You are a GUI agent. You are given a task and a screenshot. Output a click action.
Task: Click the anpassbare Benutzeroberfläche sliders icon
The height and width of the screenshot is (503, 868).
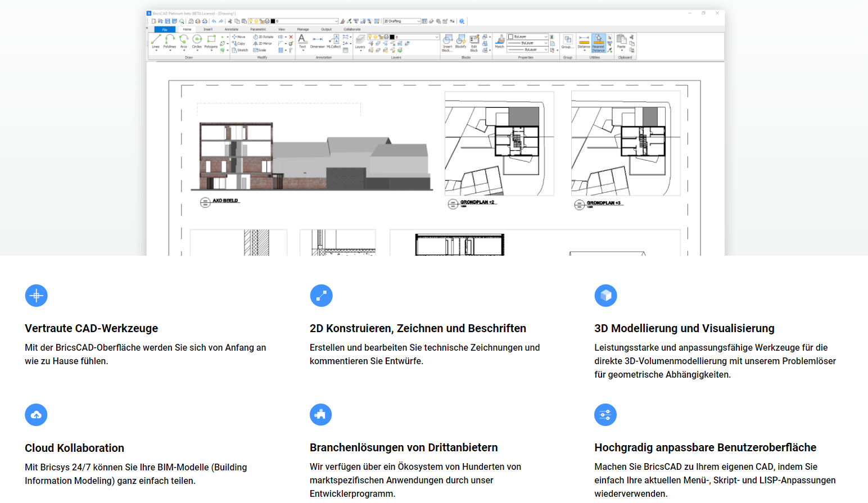coord(605,415)
